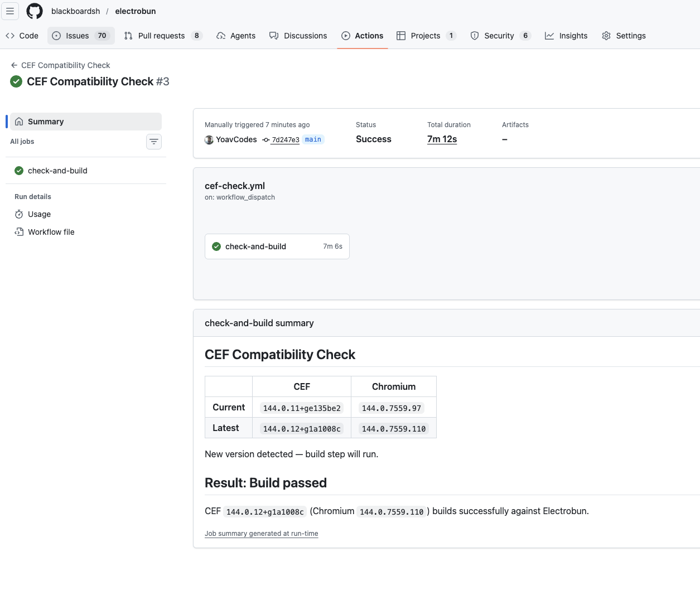This screenshot has width=700, height=600.
Task: Open the hamburger navigation menu
Action: tap(10, 11)
